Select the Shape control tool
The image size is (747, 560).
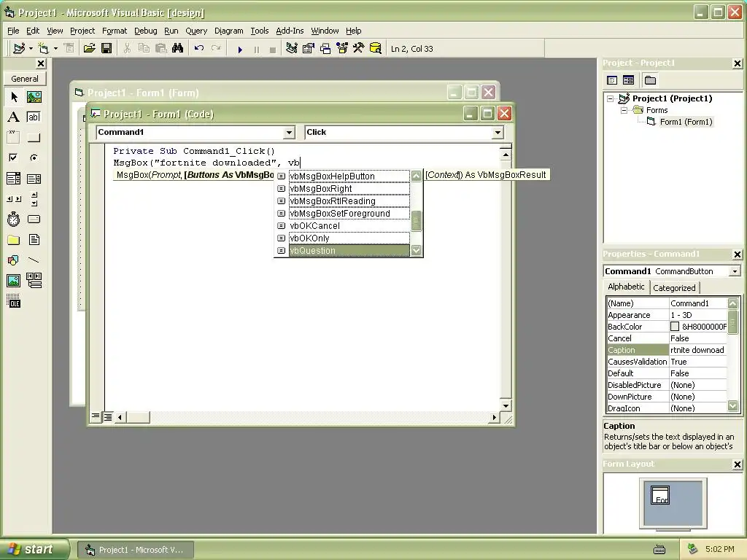pyautogui.click(x=14, y=260)
